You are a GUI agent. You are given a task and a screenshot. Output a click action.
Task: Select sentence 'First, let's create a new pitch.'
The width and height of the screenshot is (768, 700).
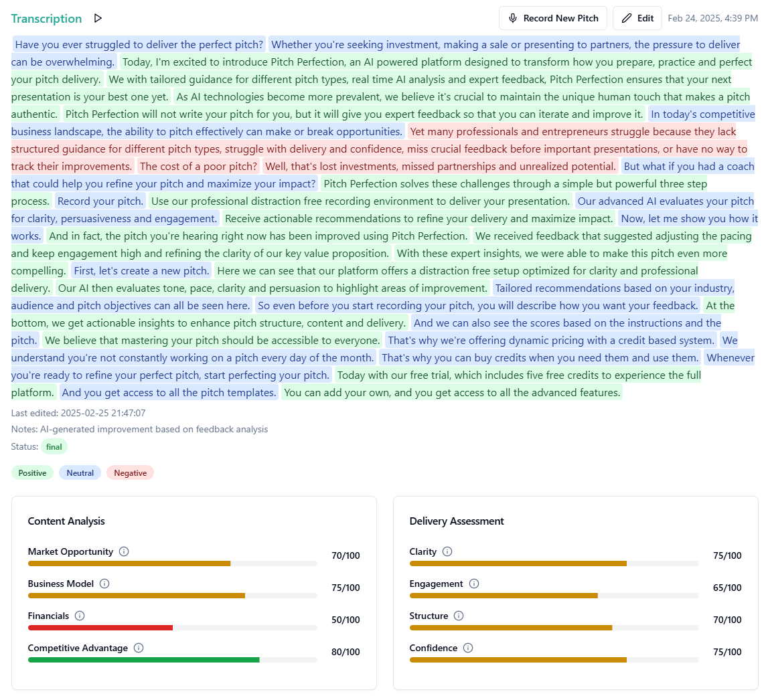[x=141, y=271]
